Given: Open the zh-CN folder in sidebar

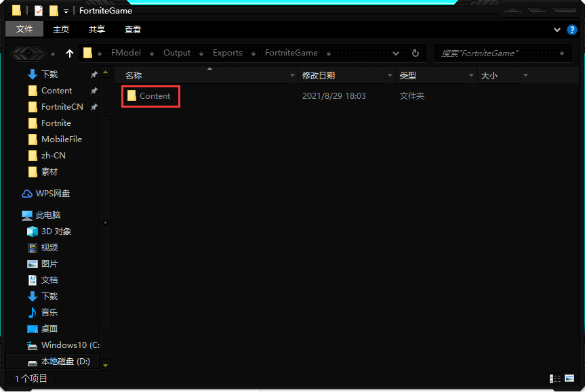Looking at the screenshot, I should pyautogui.click(x=54, y=156).
